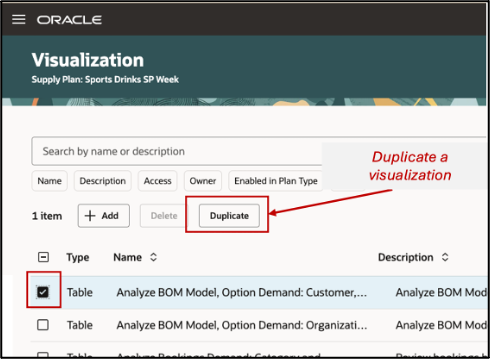Open the hamburger navigation menu
This screenshot has width=490, height=360.
click(x=19, y=20)
